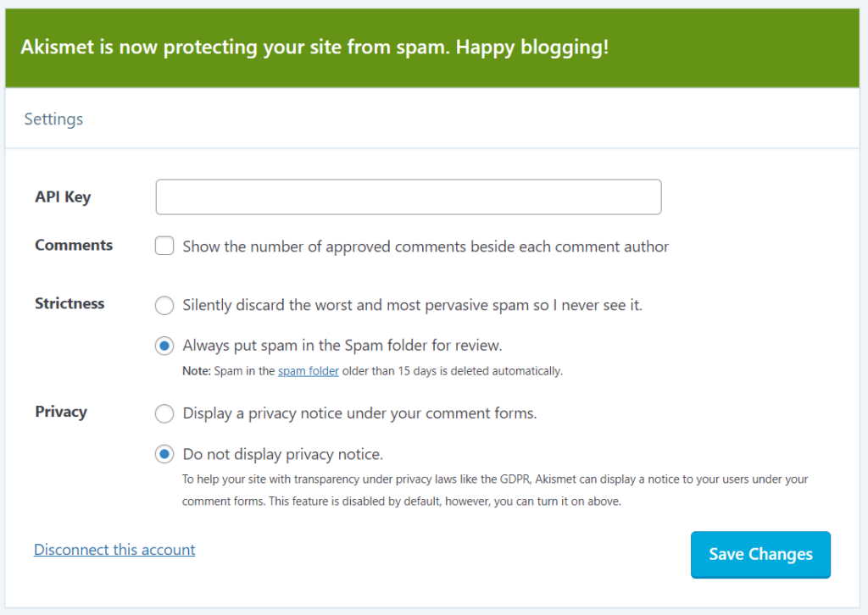Click the "API Key" field label

(63, 197)
